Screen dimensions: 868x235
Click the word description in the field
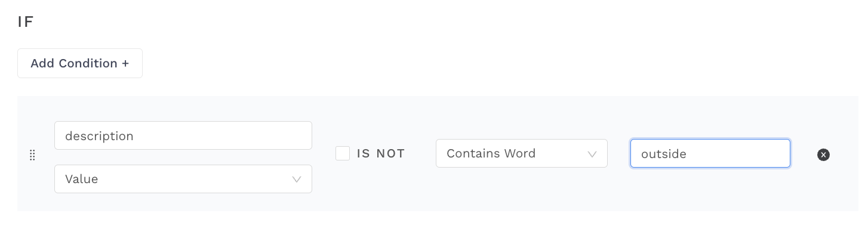pyautogui.click(x=99, y=136)
